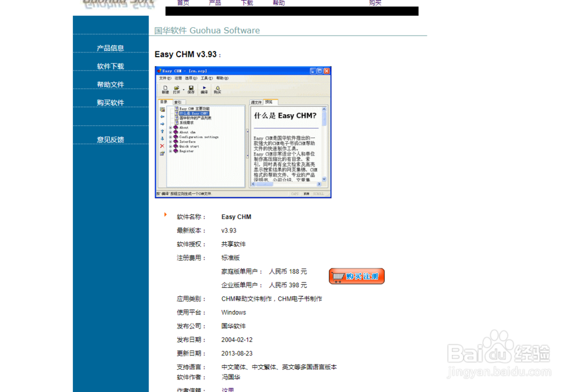The height and width of the screenshot is (392, 583).
Task: Switch to the 源文件 tab in the screenshot
Action: [x=256, y=102]
